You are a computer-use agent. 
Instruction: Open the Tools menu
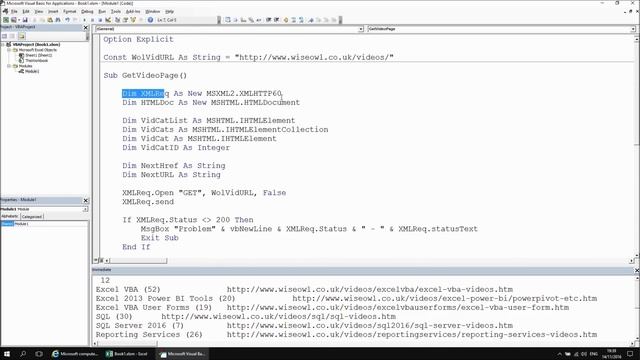pyautogui.click(x=116, y=11)
